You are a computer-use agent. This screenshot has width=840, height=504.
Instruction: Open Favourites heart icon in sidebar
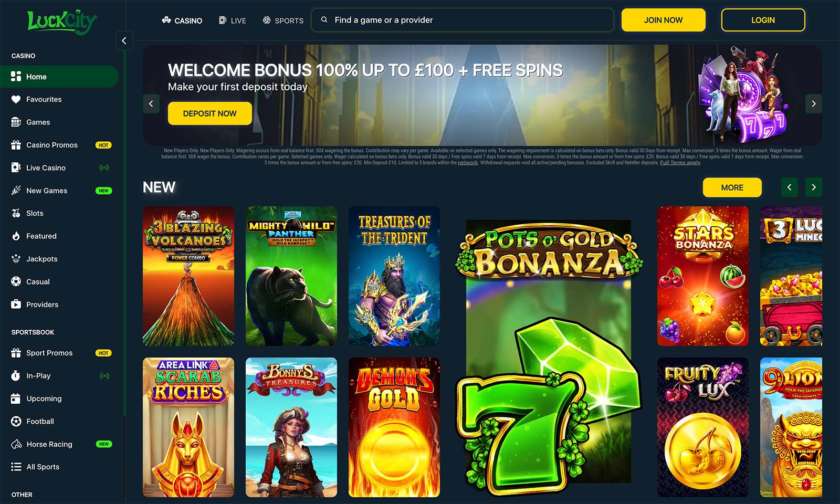pos(16,99)
